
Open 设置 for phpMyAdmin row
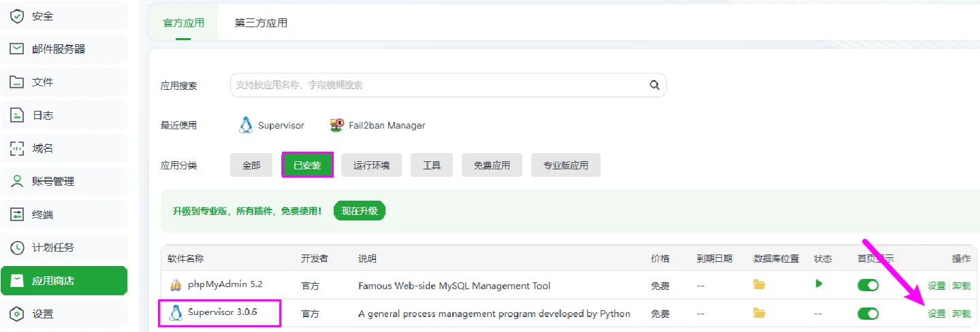pyautogui.click(x=936, y=286)
